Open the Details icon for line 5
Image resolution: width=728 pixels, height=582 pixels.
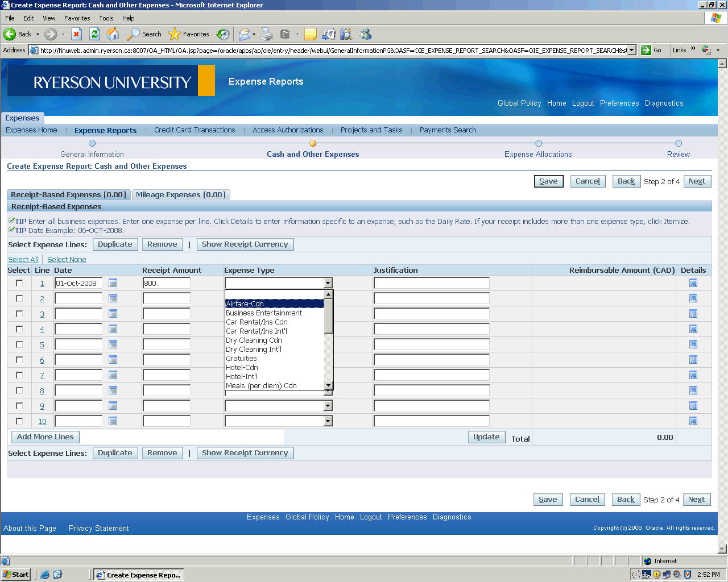[x=693, y=344]
